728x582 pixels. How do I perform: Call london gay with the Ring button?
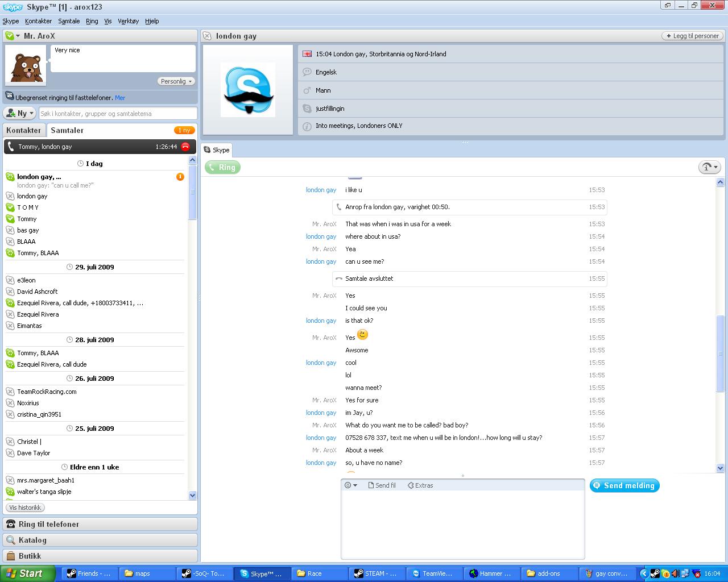tap(222, 167)
